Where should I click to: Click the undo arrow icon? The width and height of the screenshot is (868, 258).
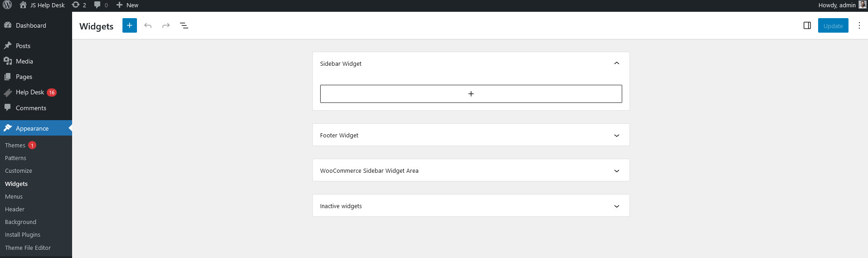[x=148, y=25]
